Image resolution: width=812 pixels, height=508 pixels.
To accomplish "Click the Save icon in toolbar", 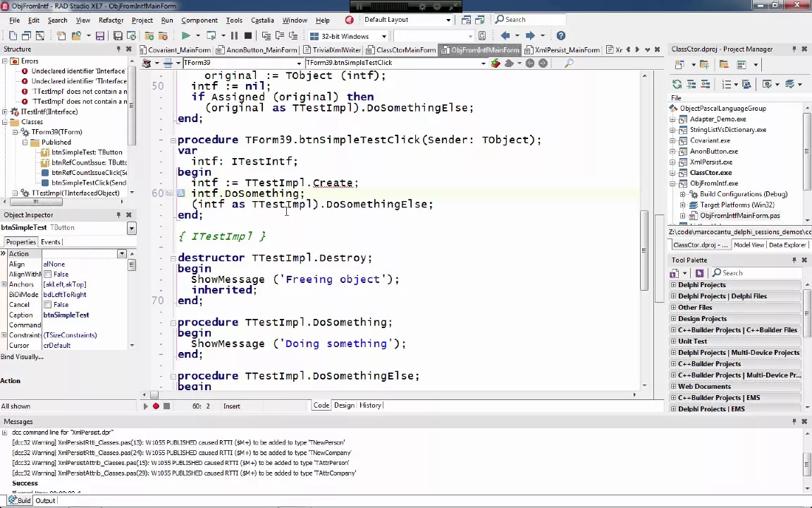I will pos(100,36).
